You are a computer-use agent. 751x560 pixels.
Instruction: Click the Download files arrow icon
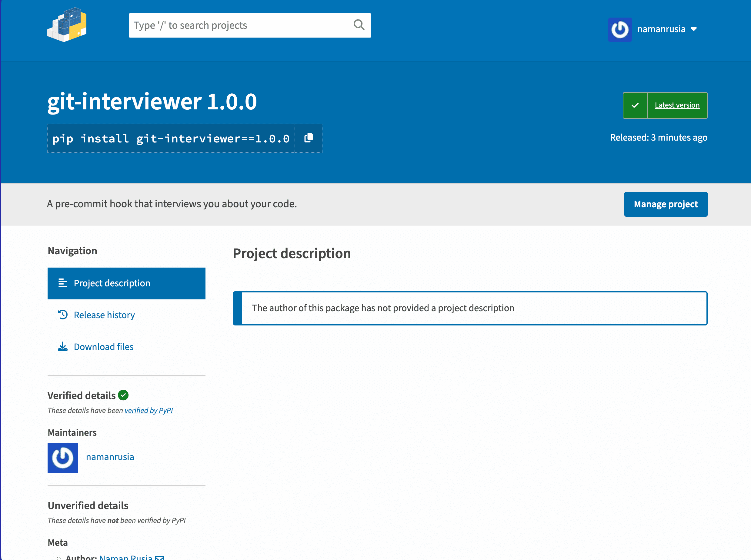pyautogui.click(x=63, y=346)
